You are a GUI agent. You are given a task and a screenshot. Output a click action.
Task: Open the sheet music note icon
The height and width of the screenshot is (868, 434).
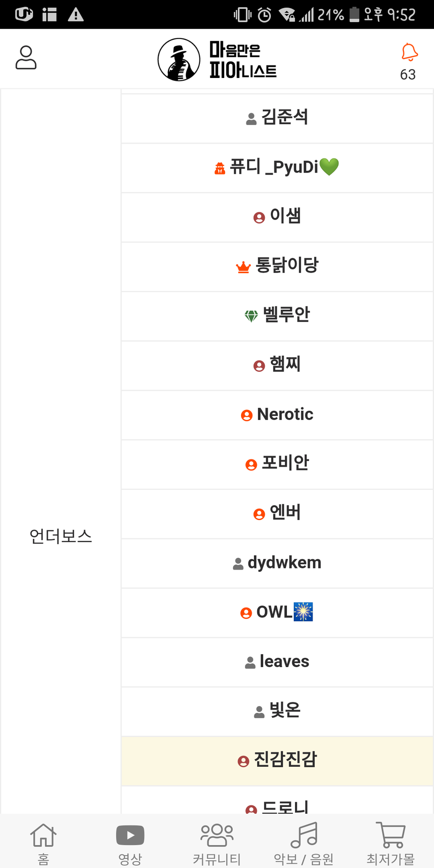(304, 835)
